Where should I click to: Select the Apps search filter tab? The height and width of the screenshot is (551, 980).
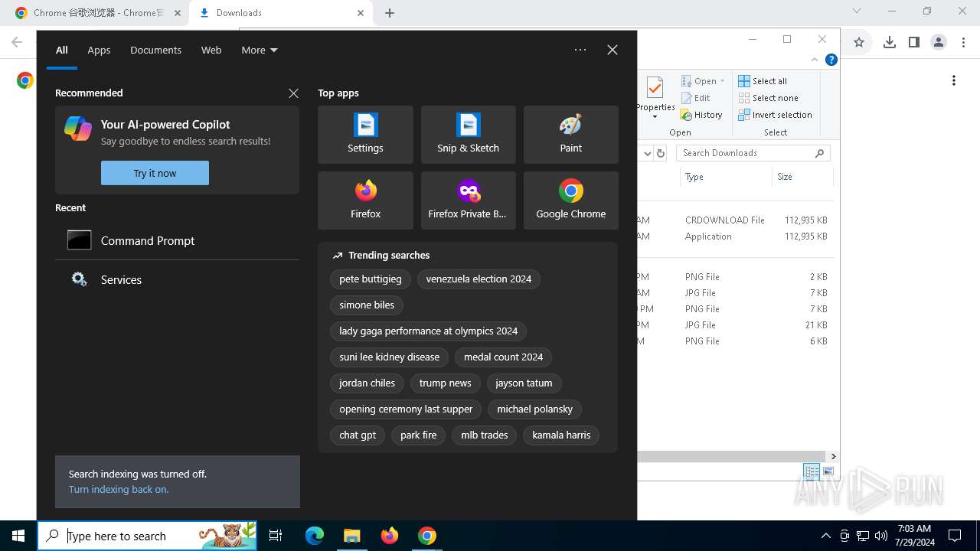[x=99, y=50]
